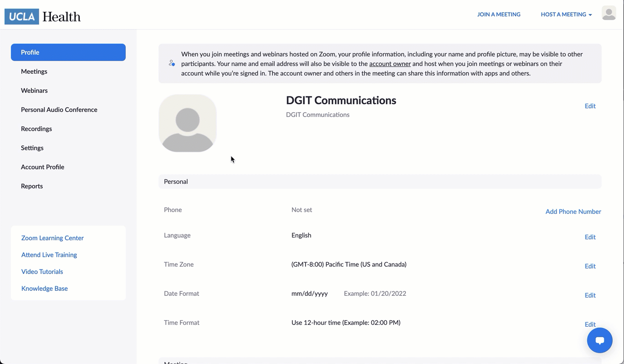Click the English language value
The height and width of the screenshot is (364, 624).
302,235
